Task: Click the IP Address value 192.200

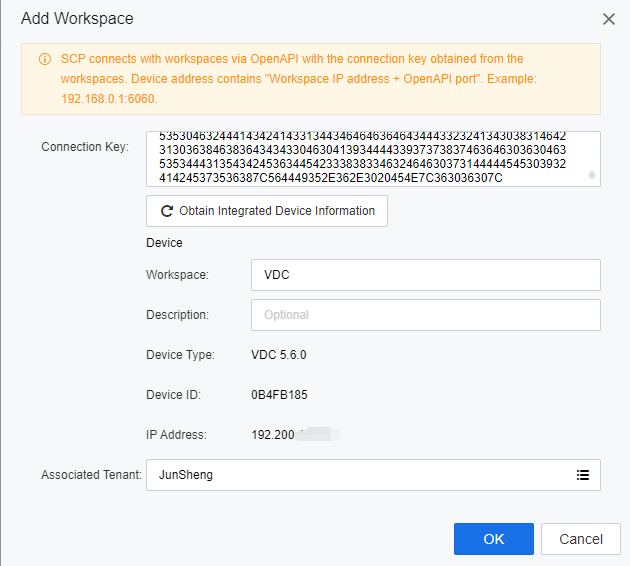Action: [273, 435]
